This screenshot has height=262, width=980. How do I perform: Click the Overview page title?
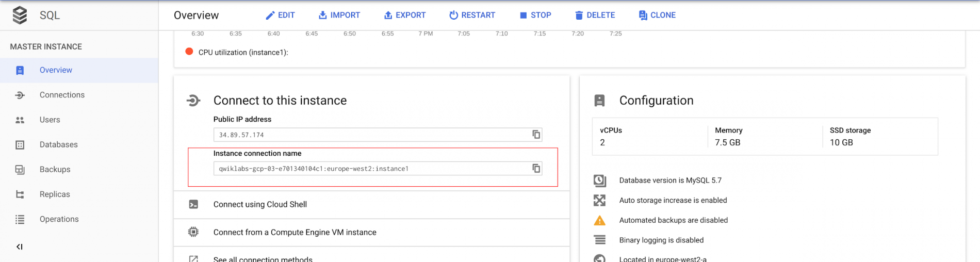click(x=196, y=15)
